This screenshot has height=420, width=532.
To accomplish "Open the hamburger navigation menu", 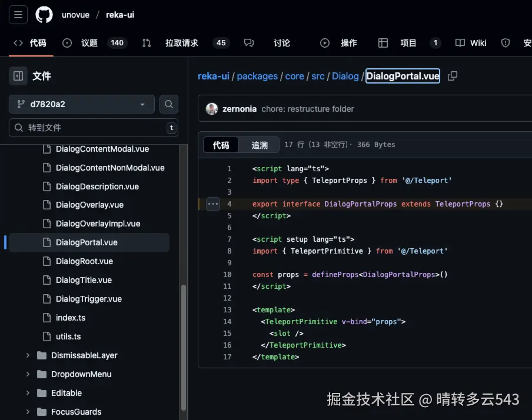I will point(18,15).
